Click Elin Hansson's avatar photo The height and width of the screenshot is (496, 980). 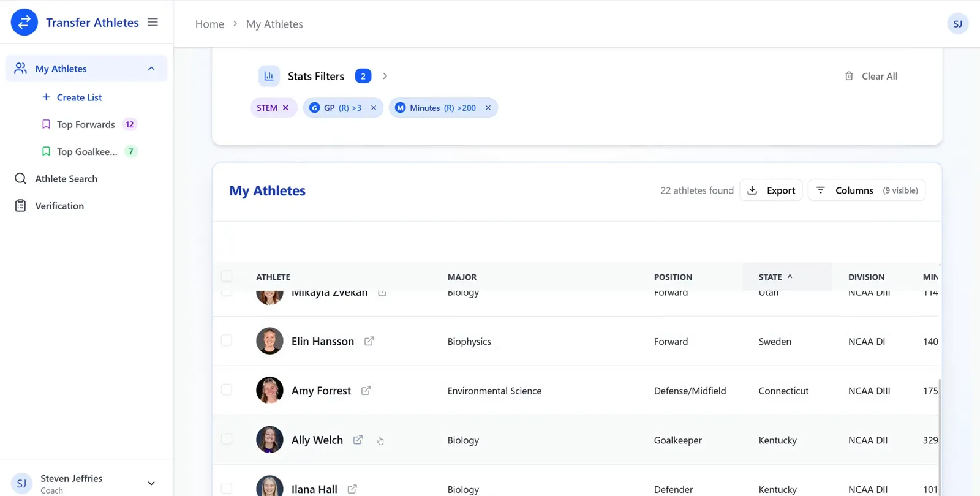269,341
